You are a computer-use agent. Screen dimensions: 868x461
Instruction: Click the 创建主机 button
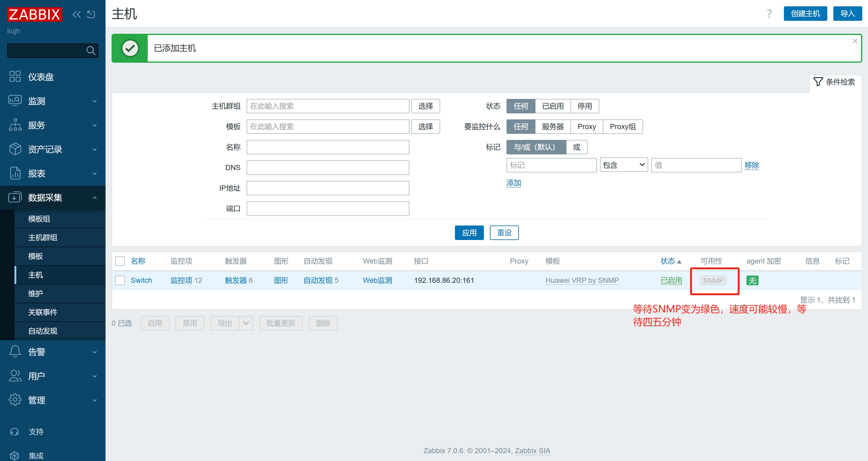(805, 14)
